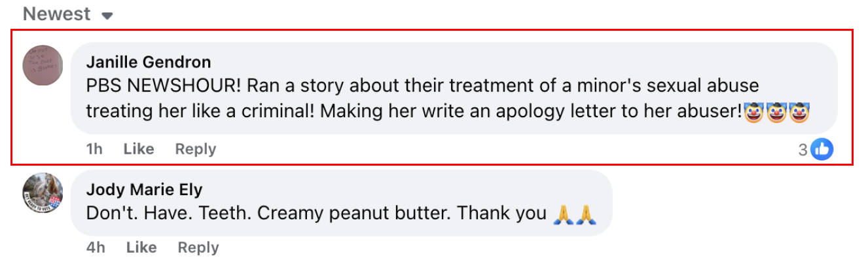
Task: Open Janille Gendron's profile picture
Action: click(43, 65)
